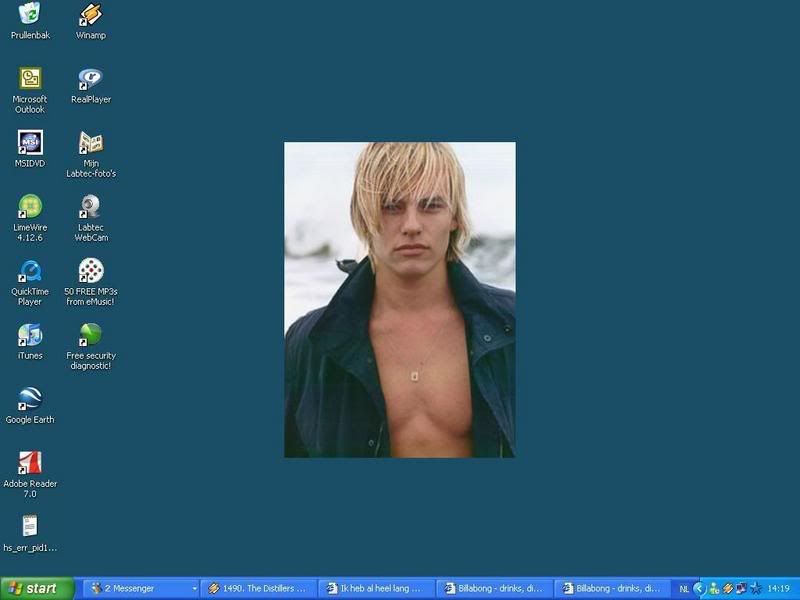Screen dimensions: 800x600
Task: Select the QuickTime Player icon
Action: tap(30, 271)
